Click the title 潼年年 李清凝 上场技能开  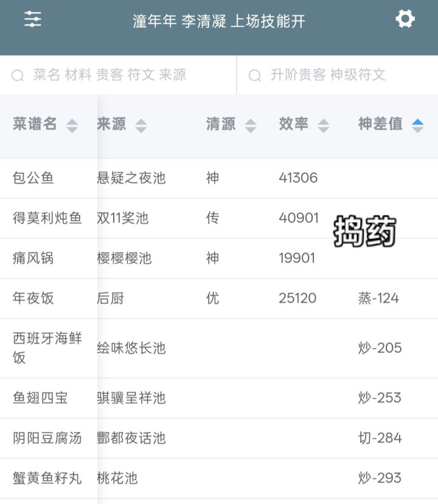[218, 21]
